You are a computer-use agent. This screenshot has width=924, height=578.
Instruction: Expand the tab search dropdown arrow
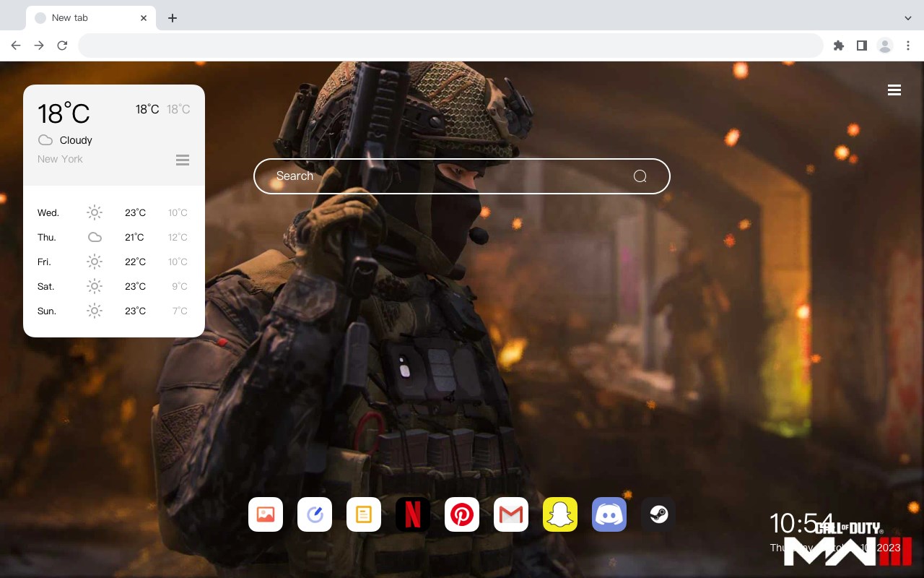click(908, 18)
